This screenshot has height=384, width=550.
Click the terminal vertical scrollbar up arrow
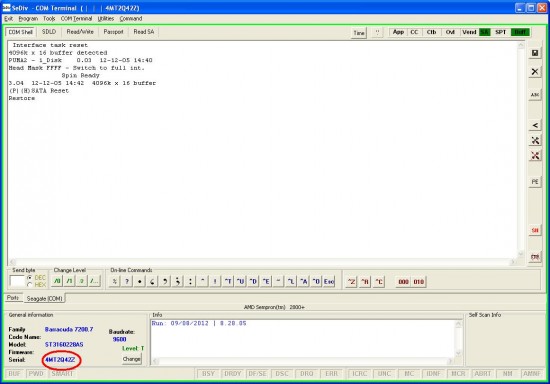pos(521,45)
